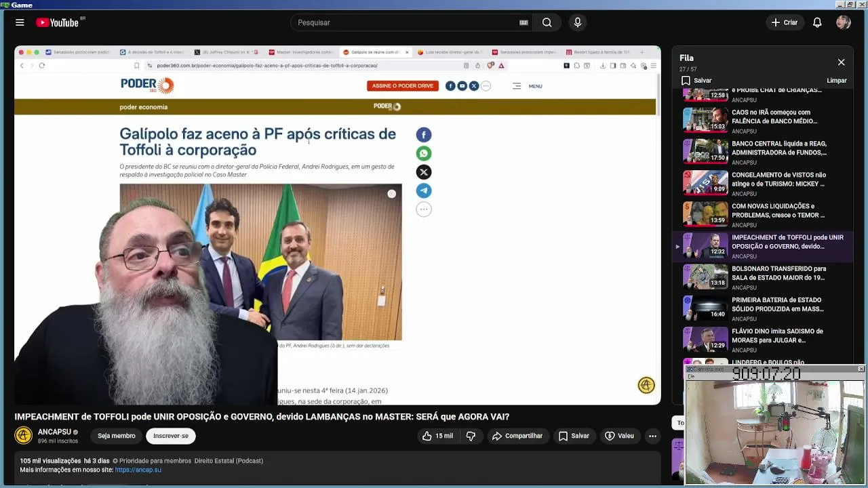Go to YouTube home via logo
Viewport: 868px width, 488px height.
[58, 22]
